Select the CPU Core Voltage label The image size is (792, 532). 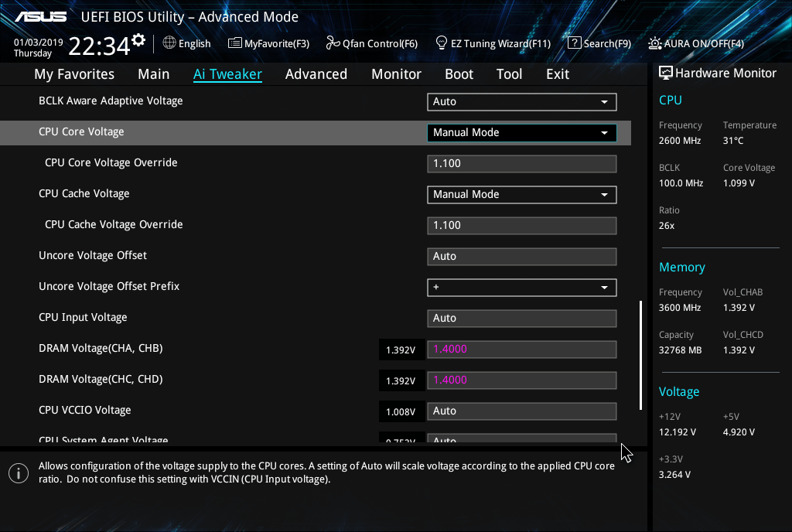[x=81, y=131]
